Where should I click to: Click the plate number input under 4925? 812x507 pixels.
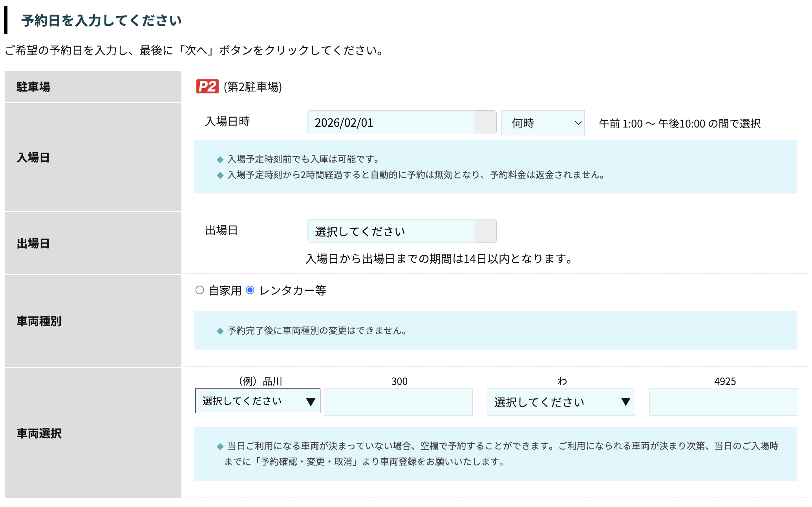[724, 401]
